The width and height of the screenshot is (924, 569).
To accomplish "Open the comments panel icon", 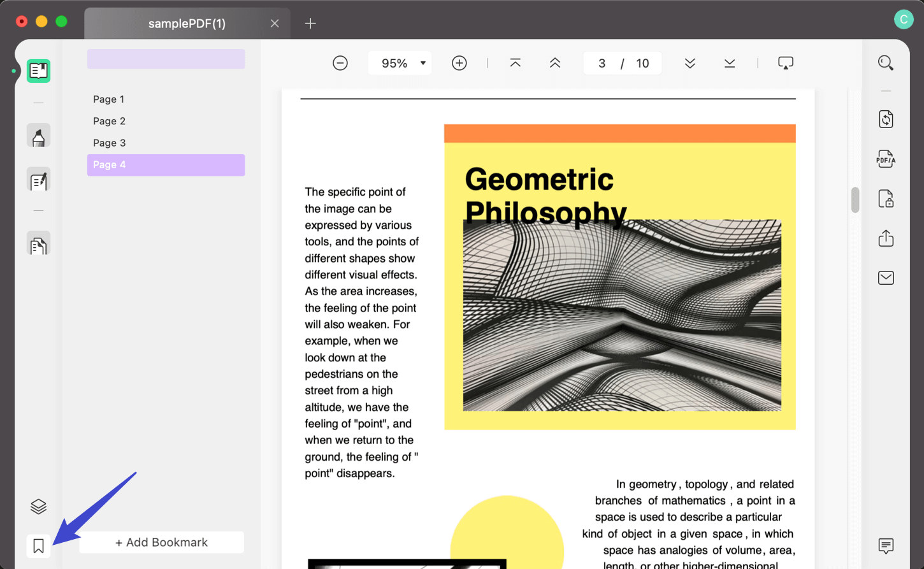I will click(886, 546).
